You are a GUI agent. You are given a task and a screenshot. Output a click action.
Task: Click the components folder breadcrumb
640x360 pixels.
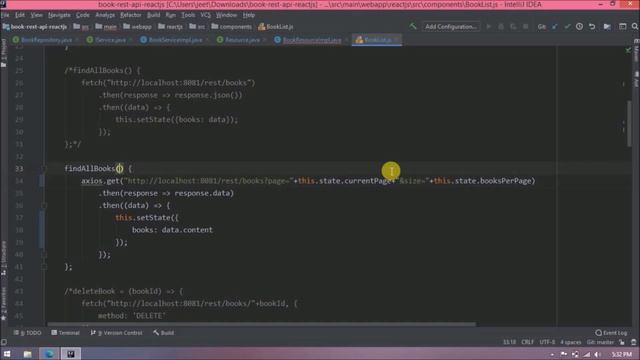click(231, 27)
